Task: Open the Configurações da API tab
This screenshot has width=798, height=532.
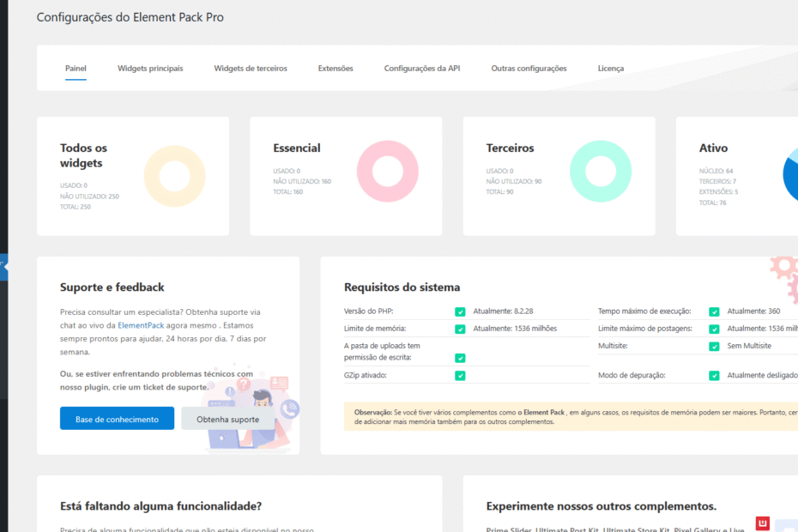Action: pyautogui.click(x=421, y=68)
